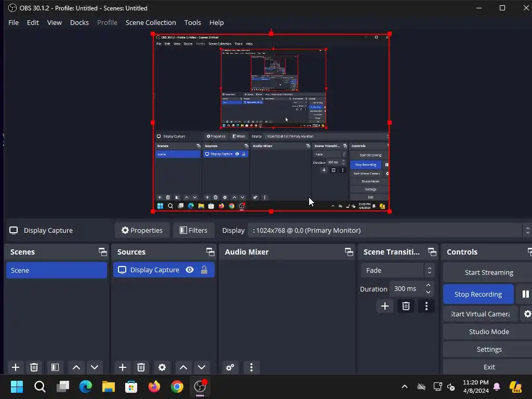Launch Microsoft Edge from taskbar
532x399 pixels.
point(86,387)
